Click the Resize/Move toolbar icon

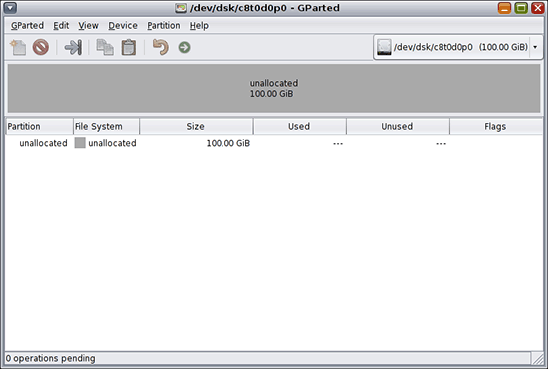pos(73,47)
